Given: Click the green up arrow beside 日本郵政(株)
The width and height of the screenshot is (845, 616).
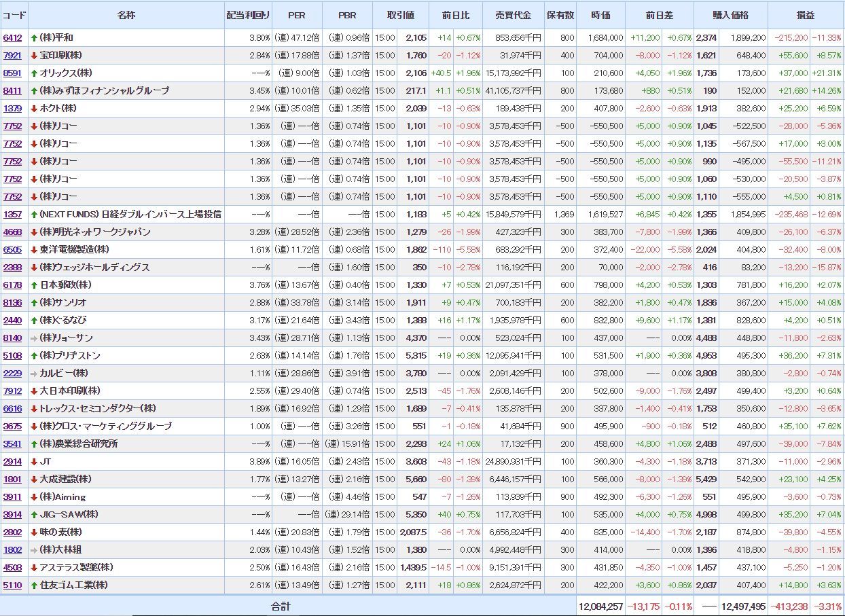Looking at the screenshot, I should tap(34, 285).
